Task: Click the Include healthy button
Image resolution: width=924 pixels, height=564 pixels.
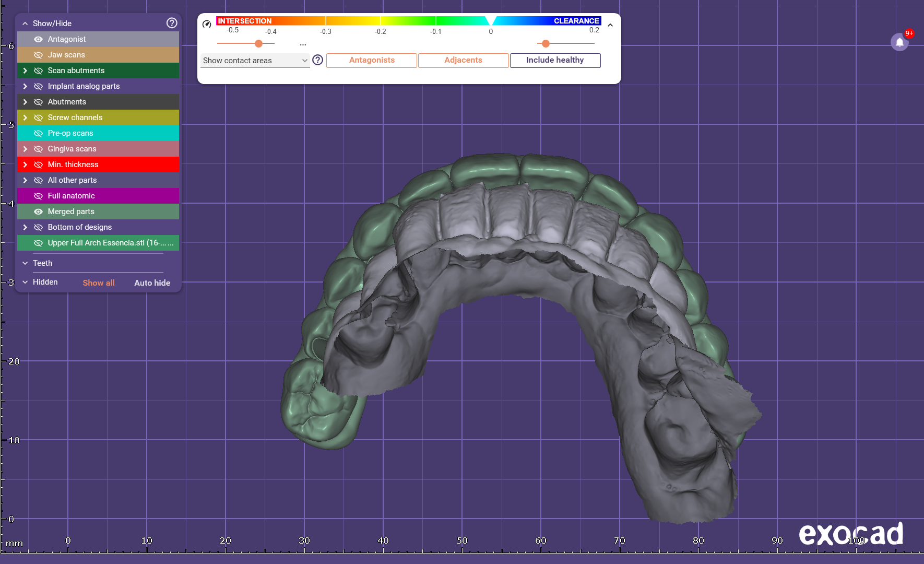Action: [555, 60]
